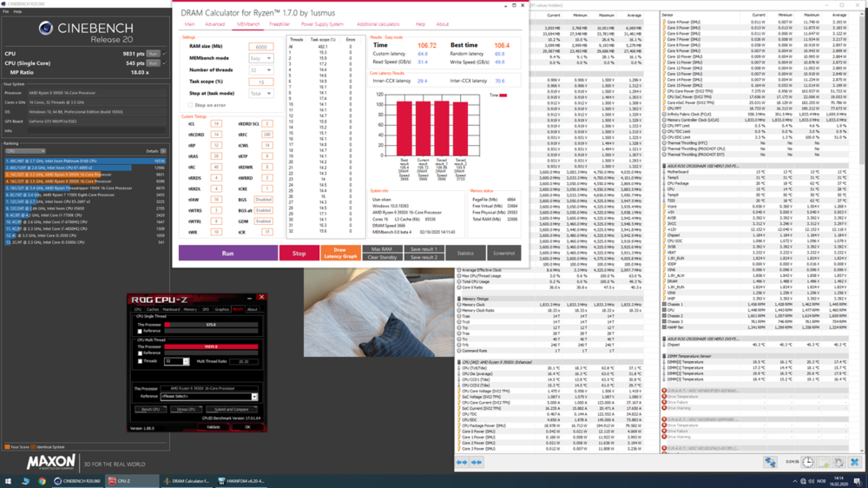This screenshot has height=488, width=868.
Task: Click red Time legend swatch in chart
Action: tap(503, 96)
